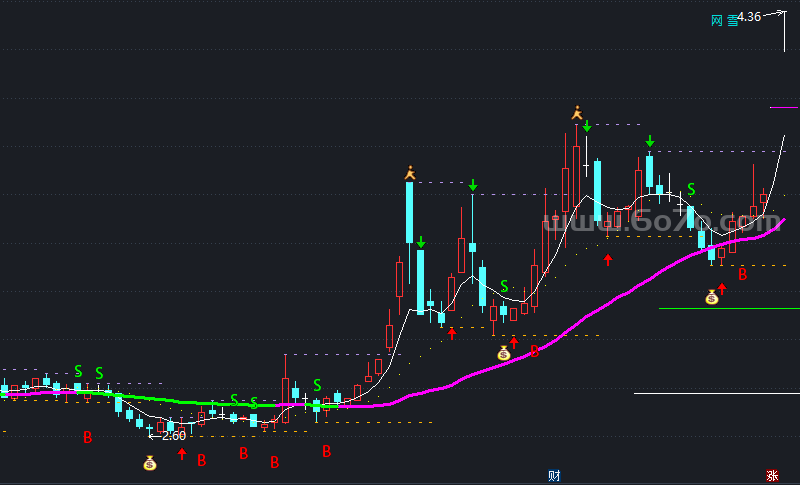This screenshot has width=800, height=485.
Task: Click the green down arrow beside the highest runner icon
Action: 587,126
